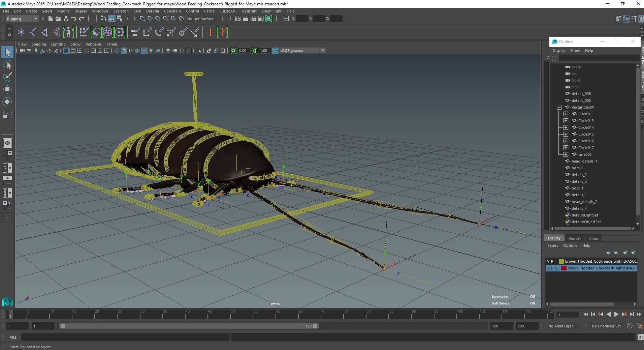Undo the last action

pyautogui.click(x=74, y=19)
